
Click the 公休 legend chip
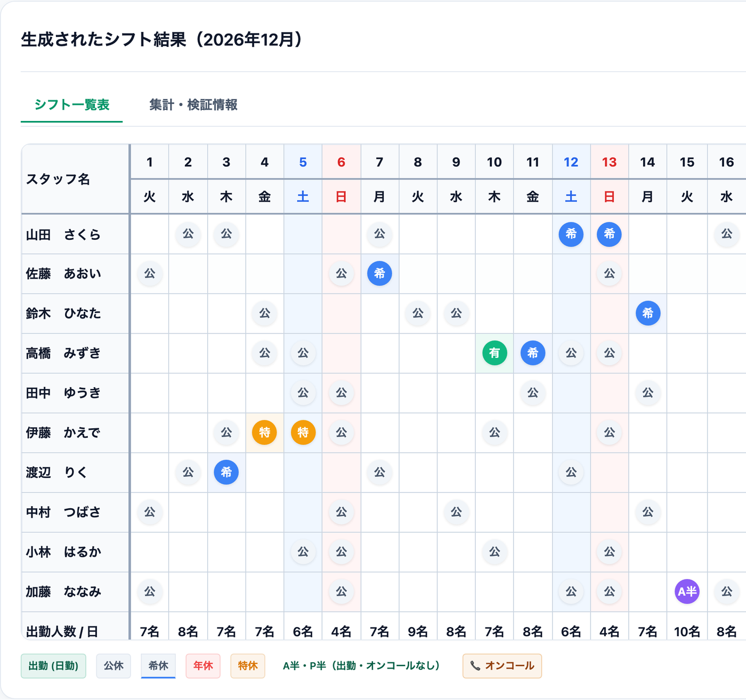pyautogui.click(x=113, y=666)
